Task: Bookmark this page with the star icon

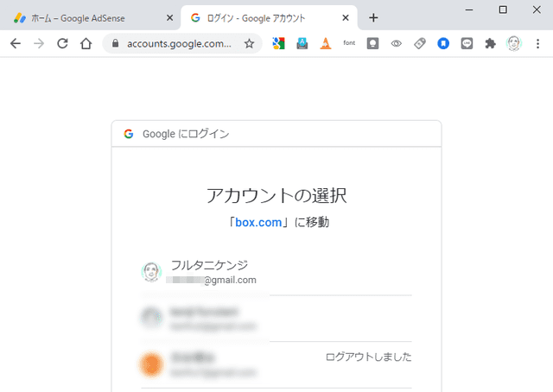Action: [250, 44]
